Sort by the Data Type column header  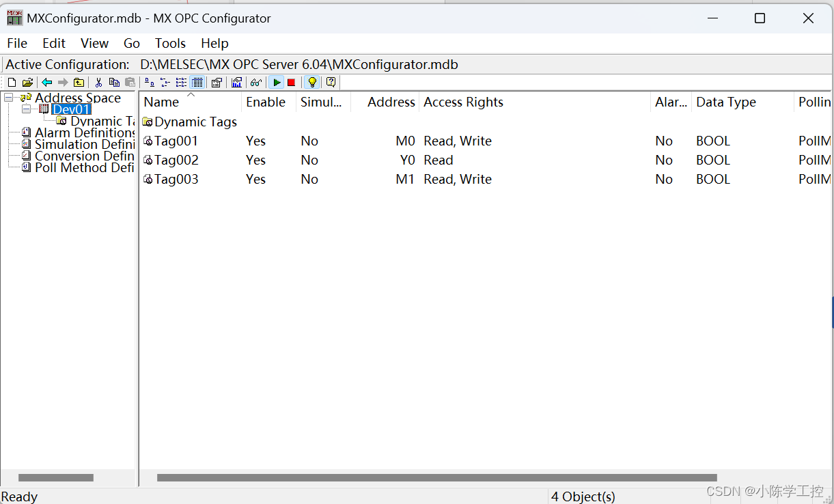coord(742,102)
